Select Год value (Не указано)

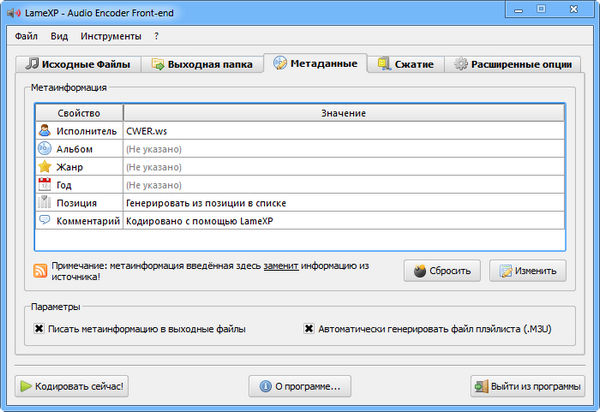click(x=344, y=185)
